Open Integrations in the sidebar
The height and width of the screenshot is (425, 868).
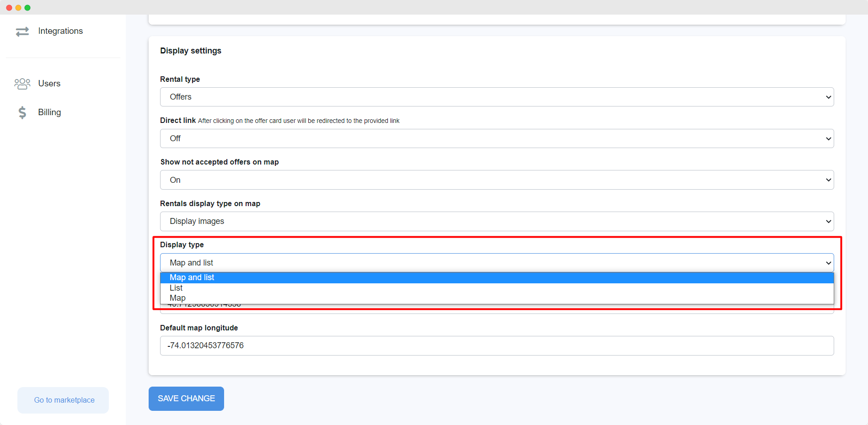click(x=60, y=31)
